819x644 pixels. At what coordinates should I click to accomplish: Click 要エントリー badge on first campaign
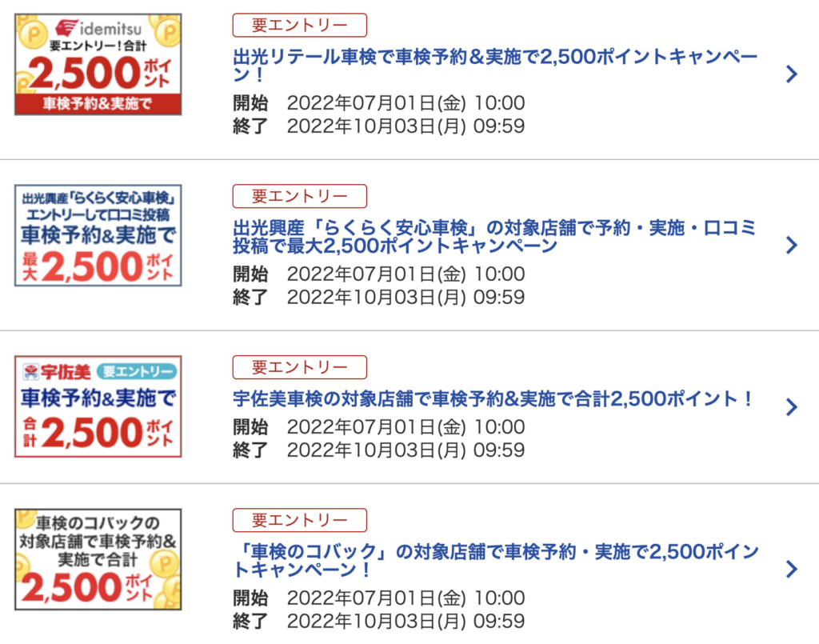[300, 25]
